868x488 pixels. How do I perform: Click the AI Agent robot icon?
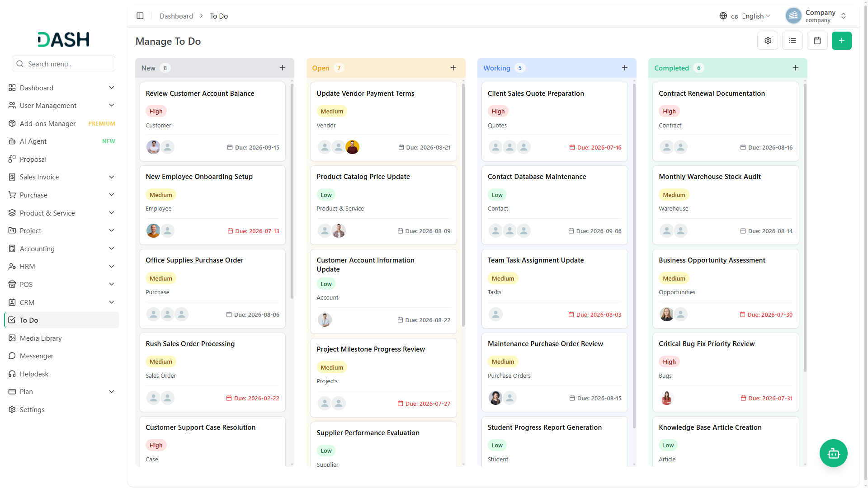(12, 141)
